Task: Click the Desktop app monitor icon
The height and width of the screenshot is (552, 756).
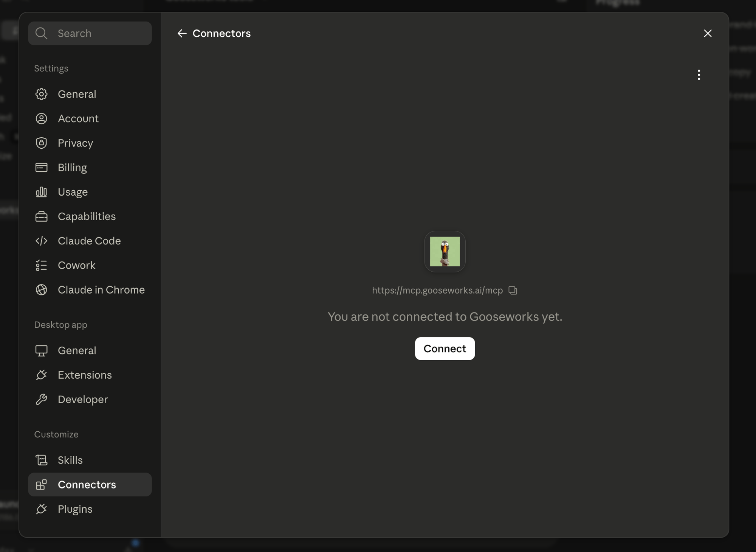Action: [x=41, y=351]
